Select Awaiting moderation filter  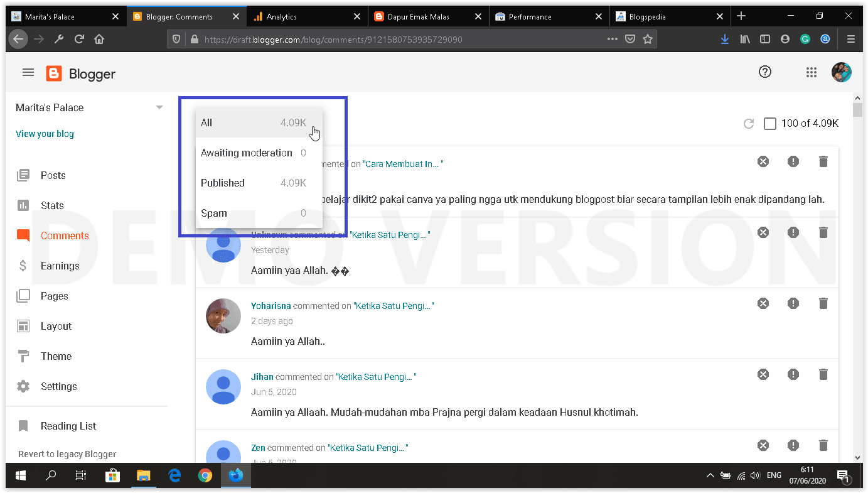(x=259, y=153)
